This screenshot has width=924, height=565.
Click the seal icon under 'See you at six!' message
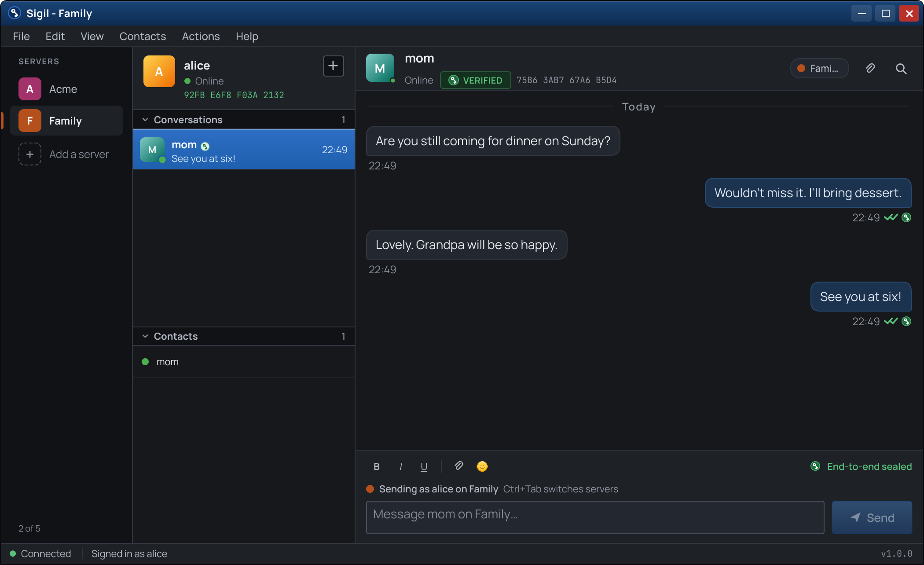tap(906, 321)
